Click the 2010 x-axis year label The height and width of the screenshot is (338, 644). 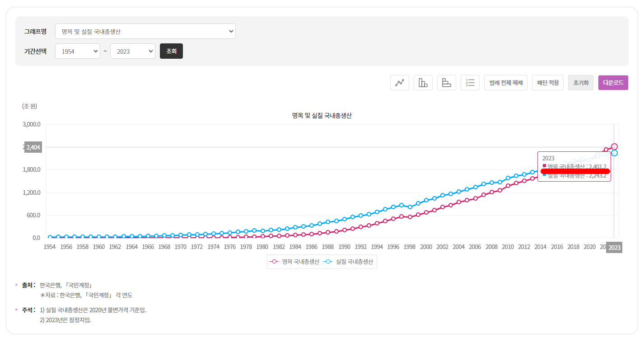(508, 247)
